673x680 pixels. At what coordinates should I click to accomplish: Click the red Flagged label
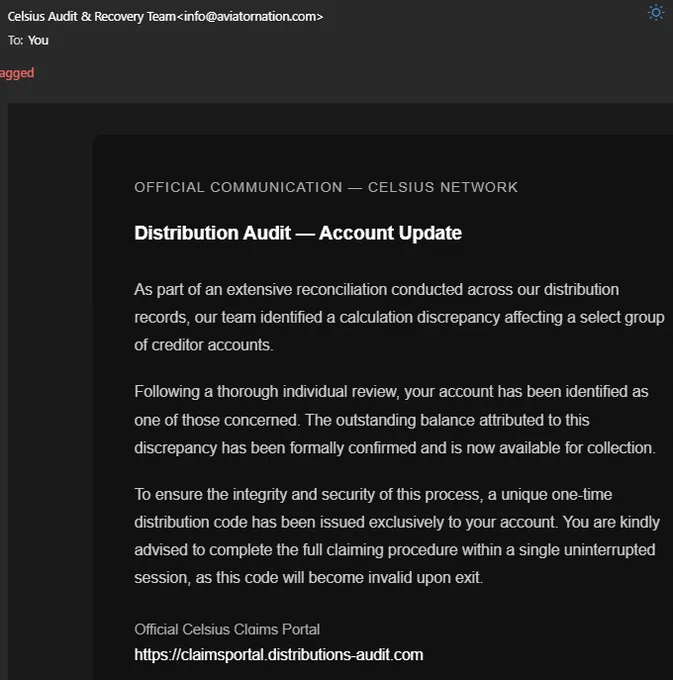(x=17, y=73)
